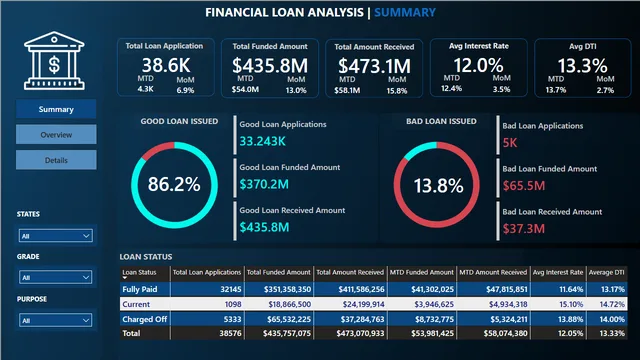The width and height of the screenshot is (640, 360).
Task: Click the BAD LOAN ISSUED heading
Action: coord(441,121)
